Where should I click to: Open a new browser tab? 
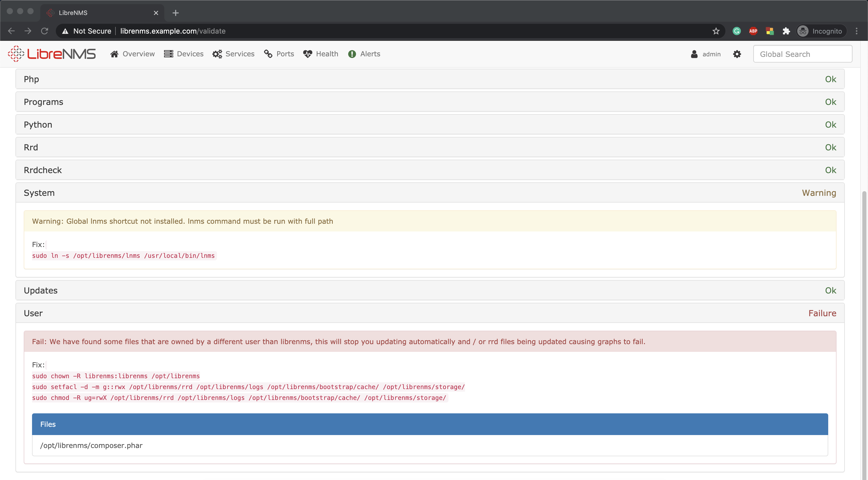pyautogui.click(x=176, y=13)
